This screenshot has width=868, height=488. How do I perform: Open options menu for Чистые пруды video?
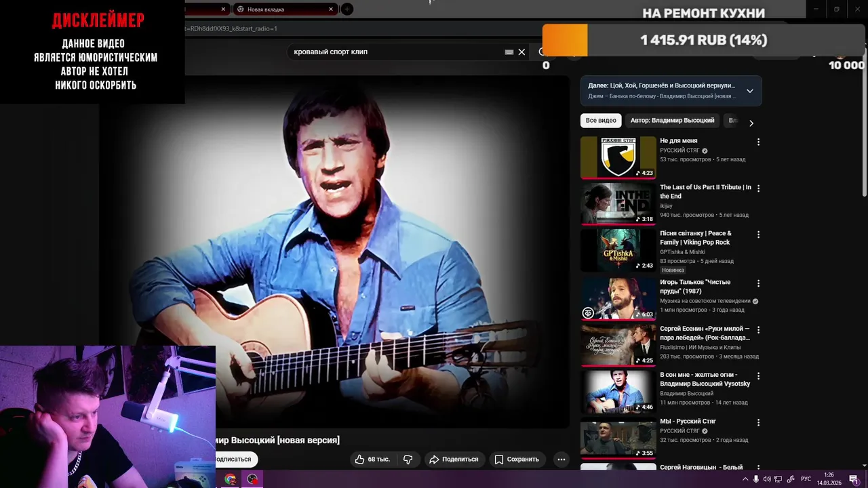(758, 283)
